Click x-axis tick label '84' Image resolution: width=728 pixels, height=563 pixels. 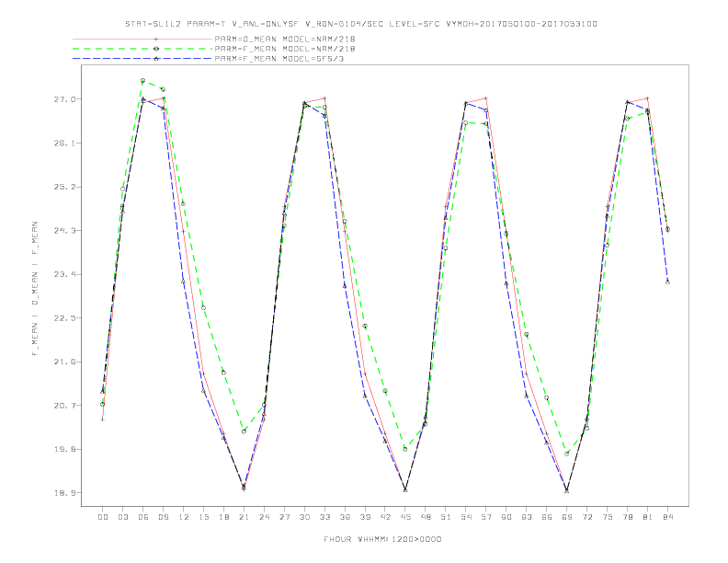pyautogui.click(x=667, y=517)
